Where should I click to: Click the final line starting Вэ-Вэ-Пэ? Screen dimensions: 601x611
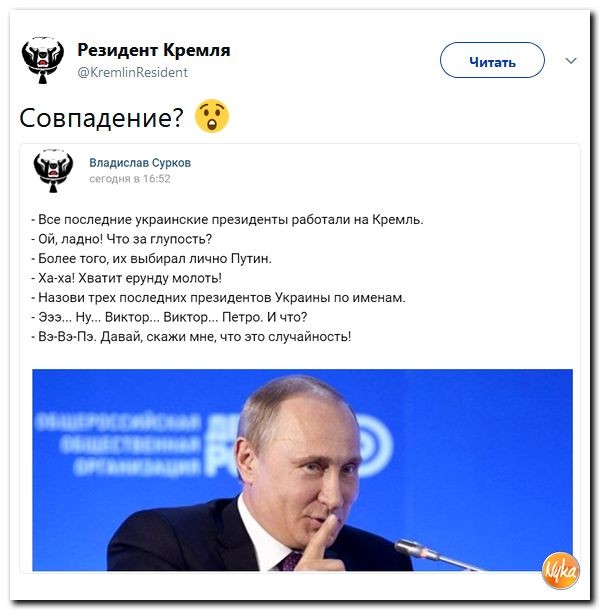(191, 336)
